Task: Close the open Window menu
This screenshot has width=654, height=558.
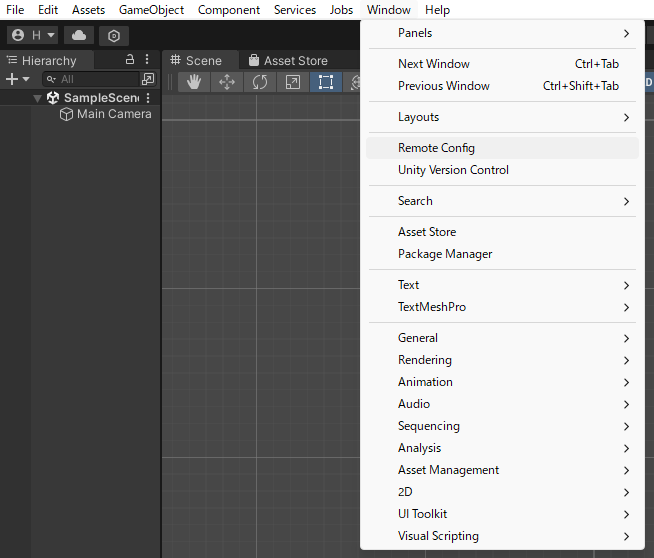Action: pyautogui.click(x=389, y=10)
